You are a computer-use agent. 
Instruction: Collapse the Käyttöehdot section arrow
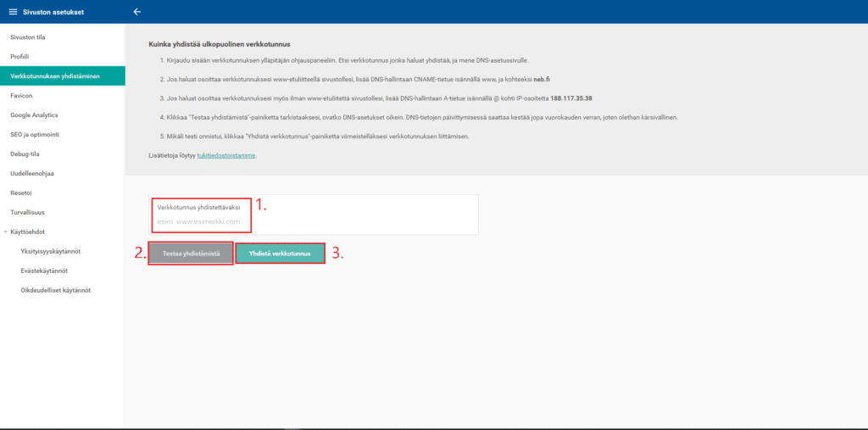[x=5, y=232]
